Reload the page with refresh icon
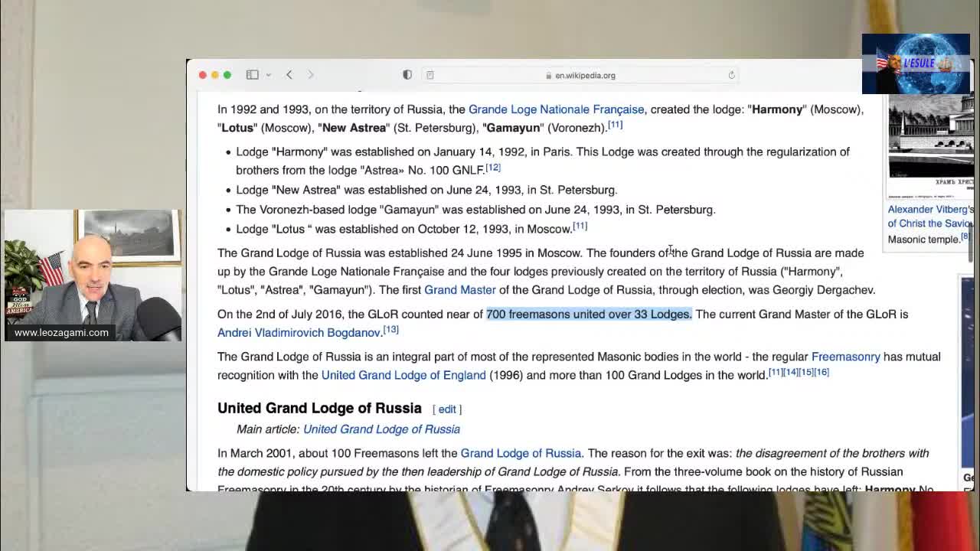The image size is (980, 551). [x=732, y=75]
